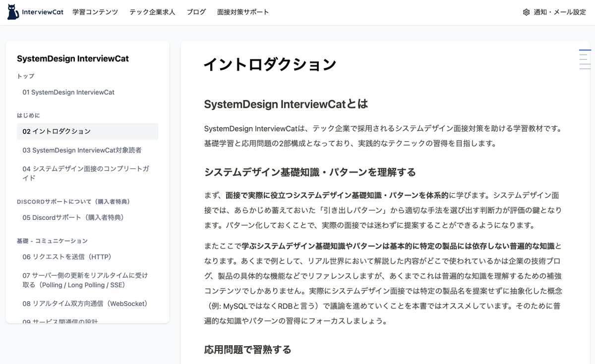
Task: Open テック企業求人 in the top navigation
Action: tap(152, 12)
